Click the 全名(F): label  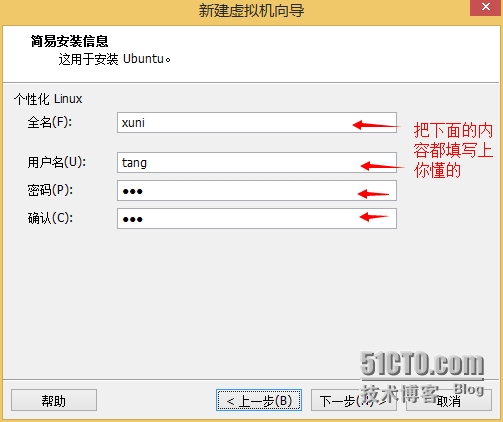49,122
